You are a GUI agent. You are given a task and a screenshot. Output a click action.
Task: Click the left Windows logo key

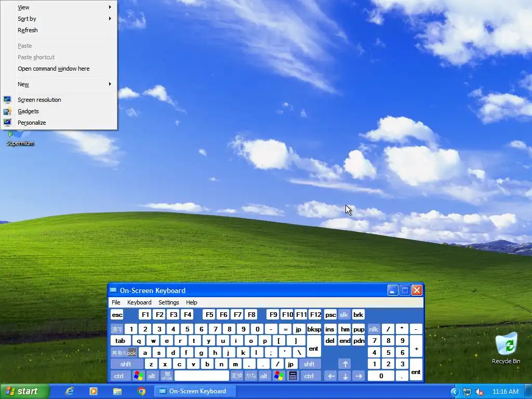coord(138,376)
